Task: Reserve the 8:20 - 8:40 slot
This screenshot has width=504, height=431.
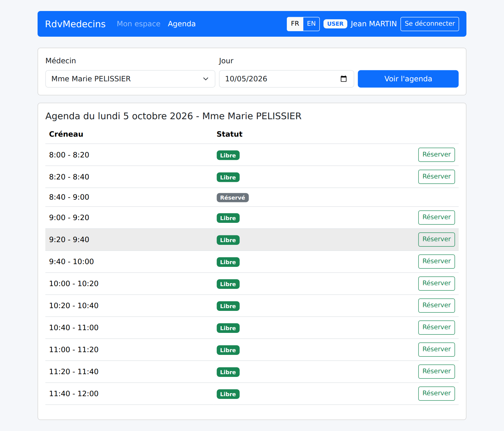Action: [436, 177]
